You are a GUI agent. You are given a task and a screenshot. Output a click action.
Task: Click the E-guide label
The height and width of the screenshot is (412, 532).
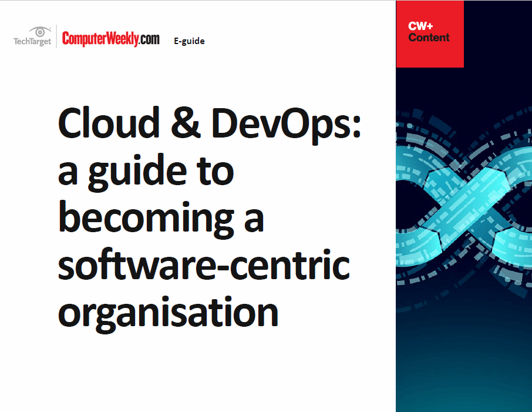pyautogui.click(x=189, y=41)
